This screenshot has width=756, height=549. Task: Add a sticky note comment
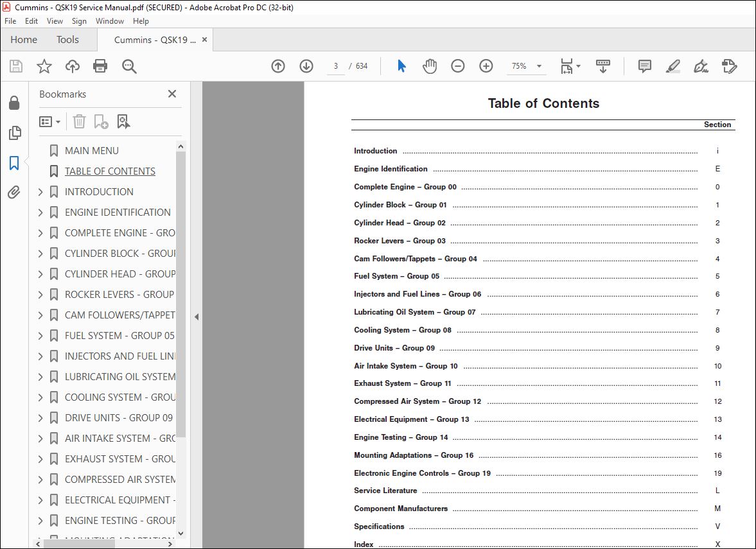645,66
